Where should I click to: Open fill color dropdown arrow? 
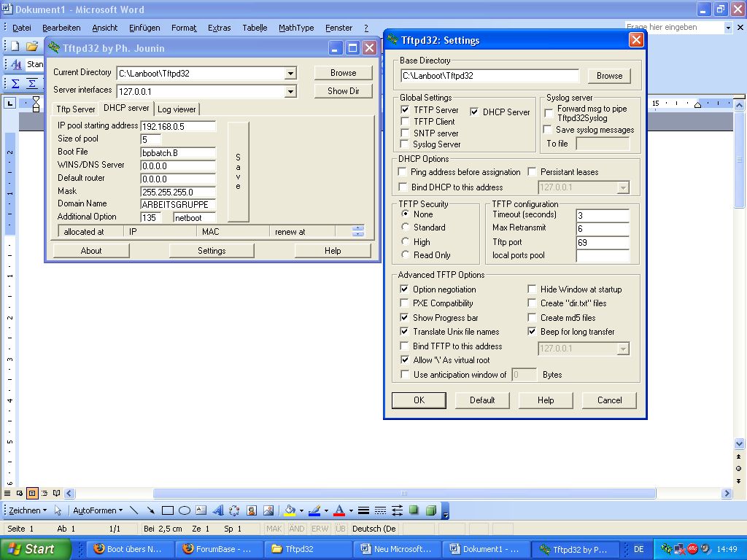pos(301,510)
